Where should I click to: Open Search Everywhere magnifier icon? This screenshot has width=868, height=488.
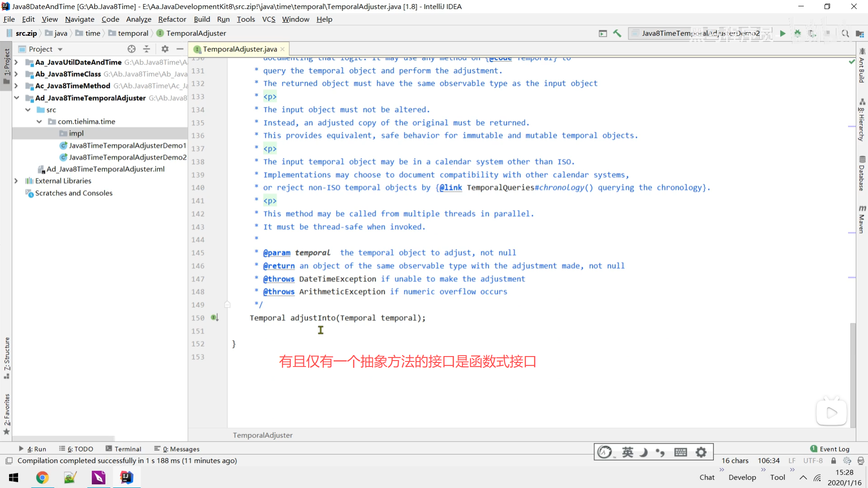(845, 33)
